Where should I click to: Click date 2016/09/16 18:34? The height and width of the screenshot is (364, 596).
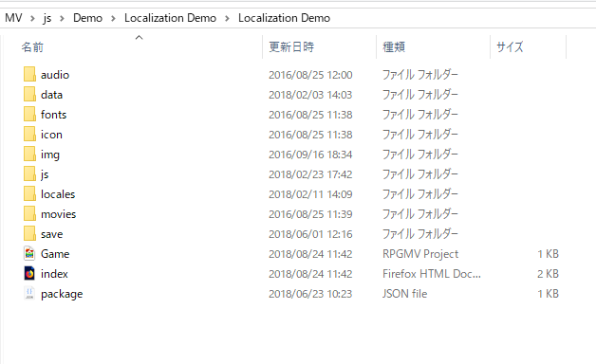(310, 155)
